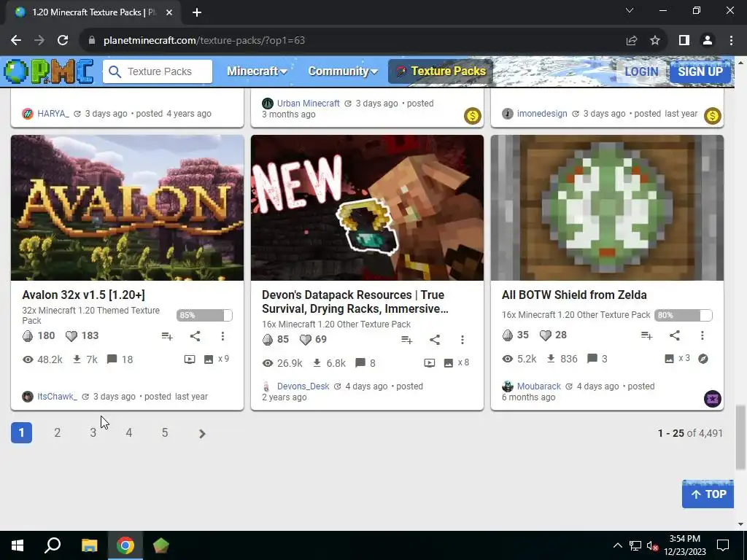Open tab search chevron in title bar
The width and height of the screenshot is (747, 560).
coord(630,10)
